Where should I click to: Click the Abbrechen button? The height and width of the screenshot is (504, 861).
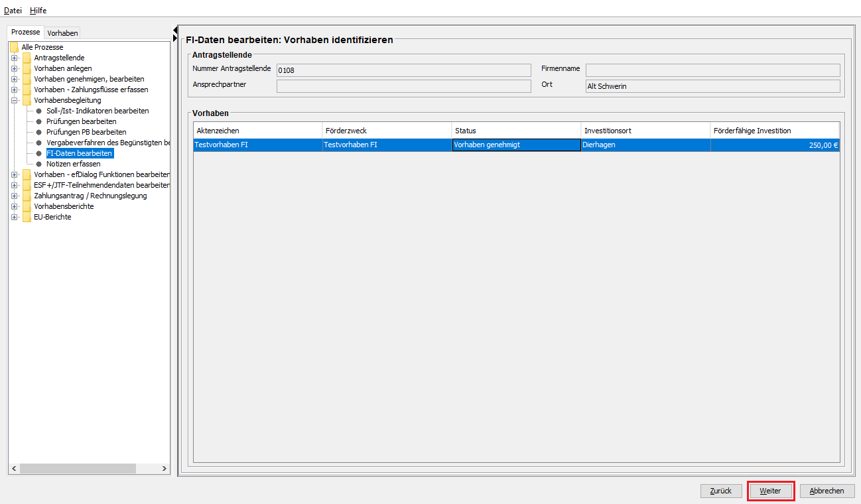[827, 491]
